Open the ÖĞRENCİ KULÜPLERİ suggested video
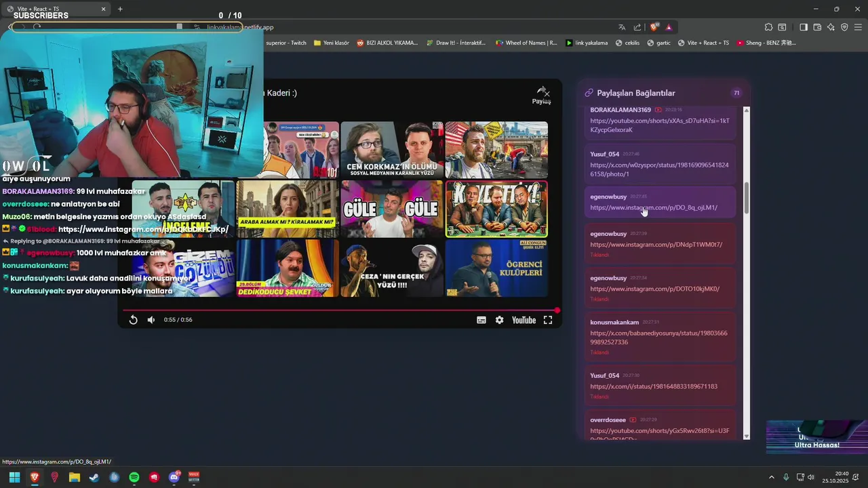Viewport: 868px width, 488px height. [496, 268]
